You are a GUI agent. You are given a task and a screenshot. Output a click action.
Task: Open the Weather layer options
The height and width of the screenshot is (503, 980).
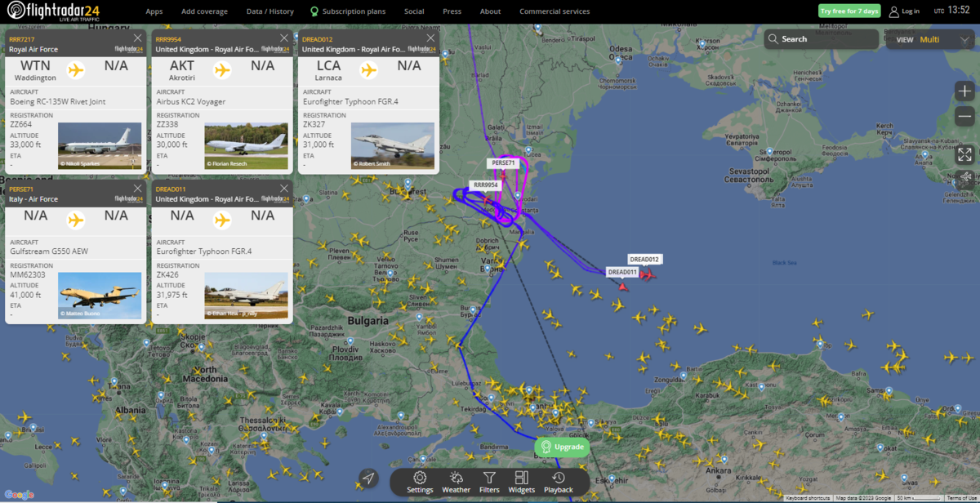point(456,482)
